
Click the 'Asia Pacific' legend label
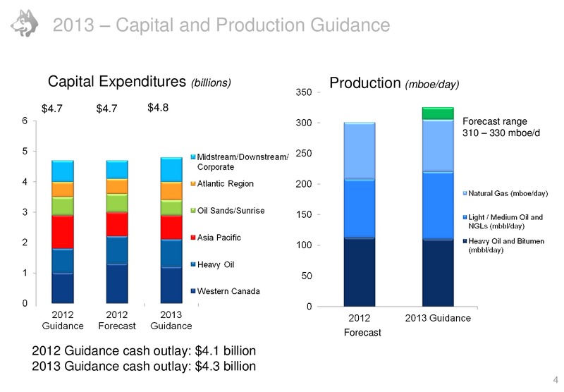click(x=219, y=238)
